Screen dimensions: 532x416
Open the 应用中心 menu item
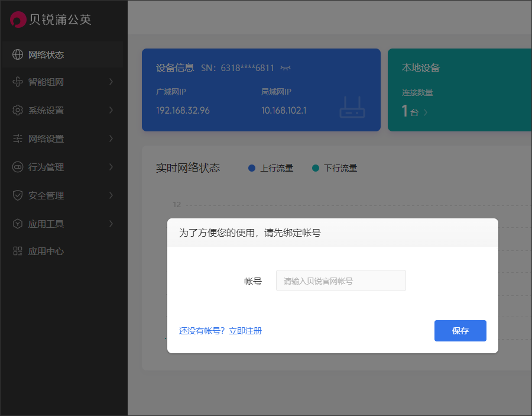tap(46, 251)
